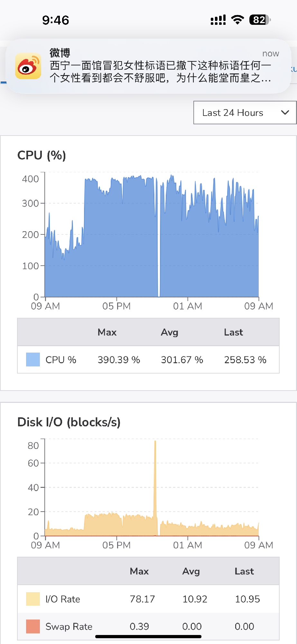The width and height of the screenshot is (297, 644).
Task: Select the Swap Rate legend row label
Action: point(69,626)
